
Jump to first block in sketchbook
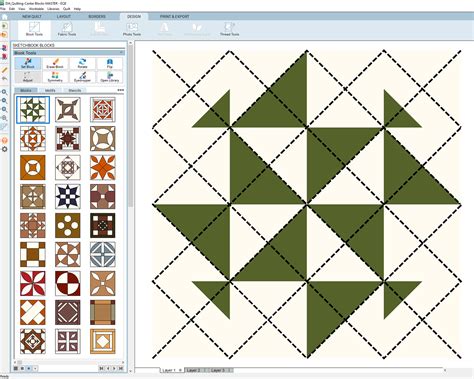click(102, 368)
